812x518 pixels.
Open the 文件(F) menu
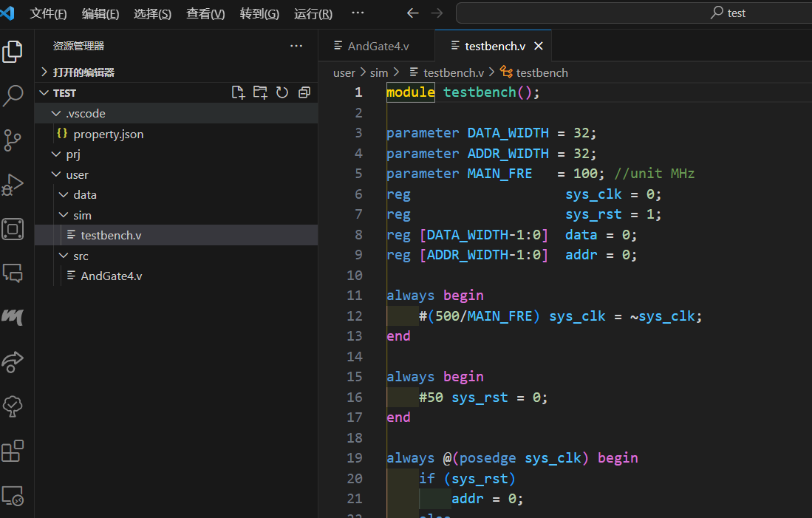tap(49, 13)
